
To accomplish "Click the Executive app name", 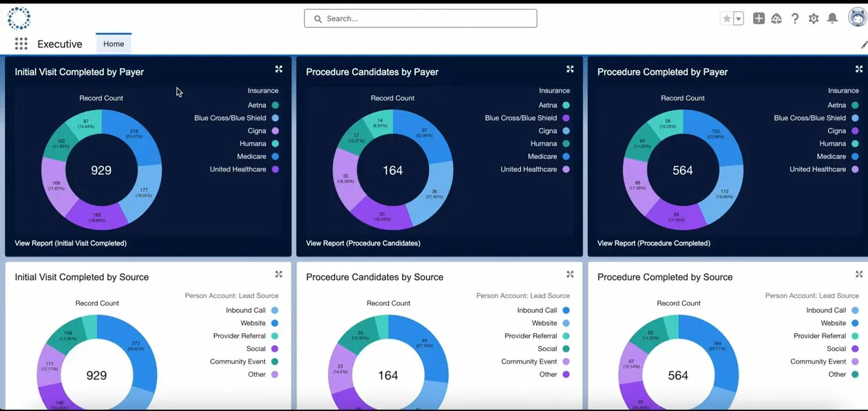I will coord(60,44).
